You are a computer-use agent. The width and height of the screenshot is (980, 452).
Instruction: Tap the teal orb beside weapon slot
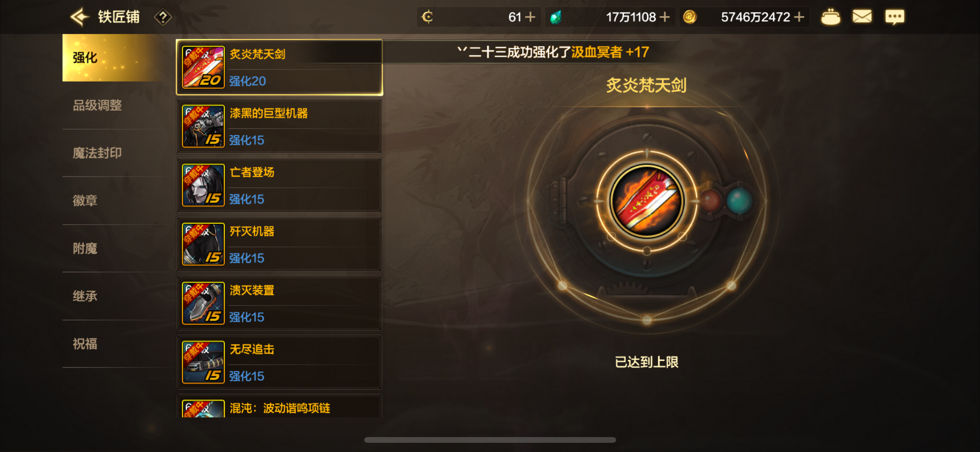coord(739,201)
